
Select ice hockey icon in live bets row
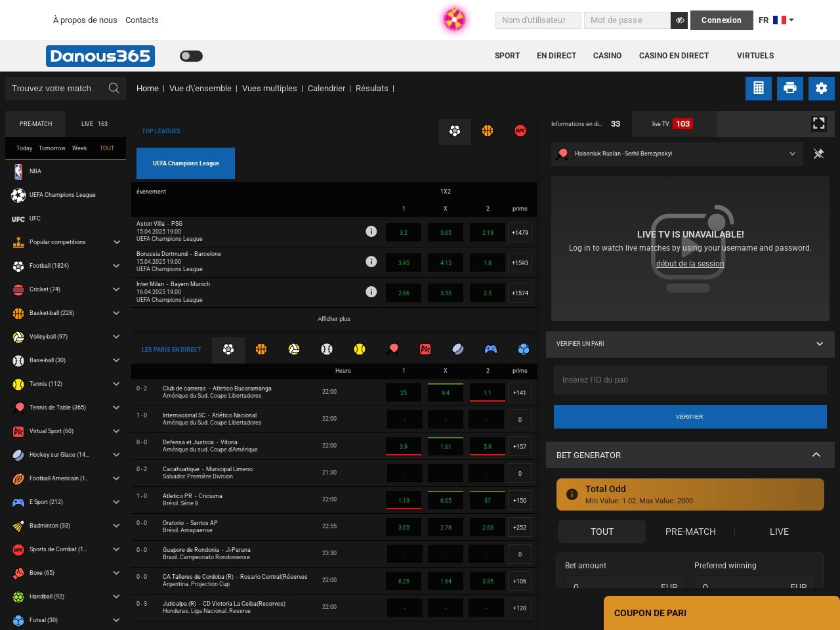point(458,350)
